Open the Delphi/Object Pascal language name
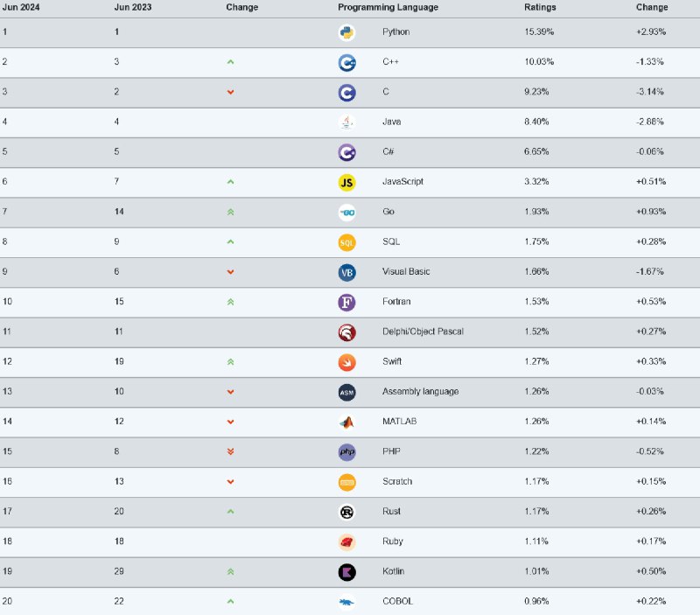The height and width of the screenshot is (615, 700). 423,332
